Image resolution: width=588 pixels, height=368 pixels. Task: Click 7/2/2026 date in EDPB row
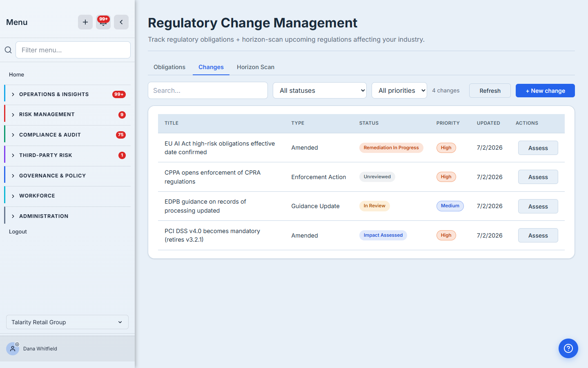(x=490, y=206)
